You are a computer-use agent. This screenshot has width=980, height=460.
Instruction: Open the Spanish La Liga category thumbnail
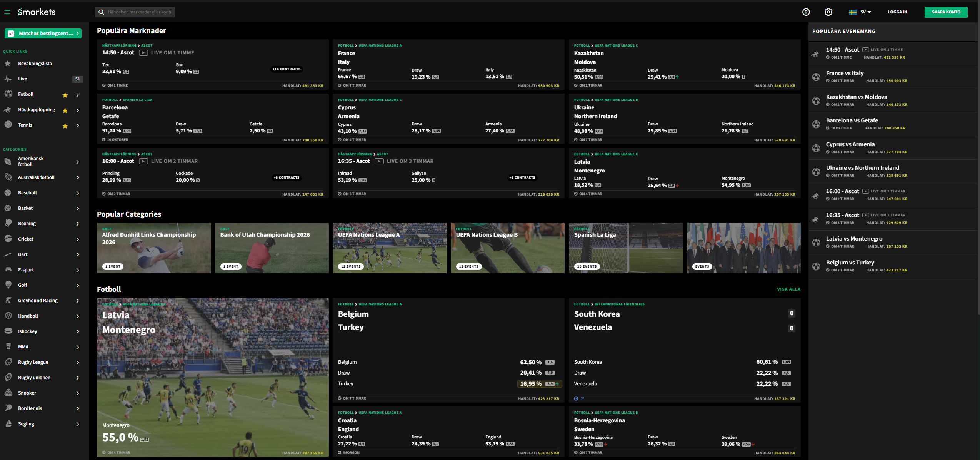coord(626,248)
